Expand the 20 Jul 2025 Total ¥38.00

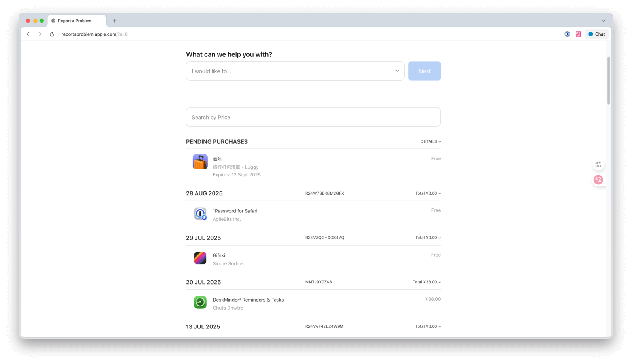427,282
